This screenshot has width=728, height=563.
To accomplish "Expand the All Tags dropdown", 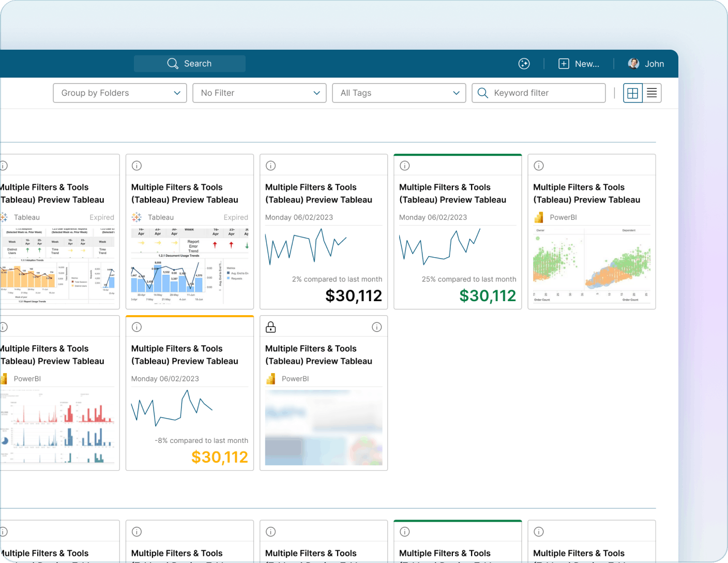I will pyautogui.click(x=399, y=93).
